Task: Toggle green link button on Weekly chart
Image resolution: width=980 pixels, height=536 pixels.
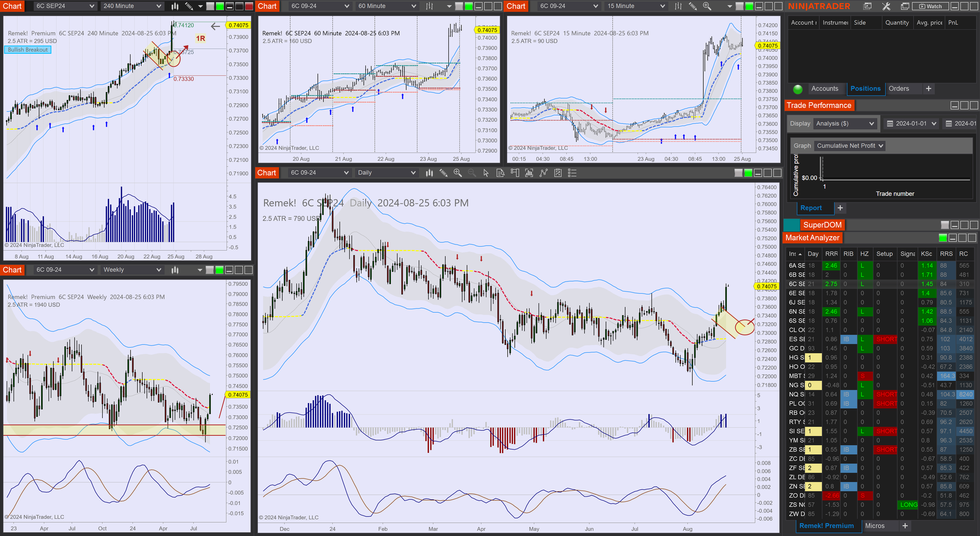Action: click(220, 270)
